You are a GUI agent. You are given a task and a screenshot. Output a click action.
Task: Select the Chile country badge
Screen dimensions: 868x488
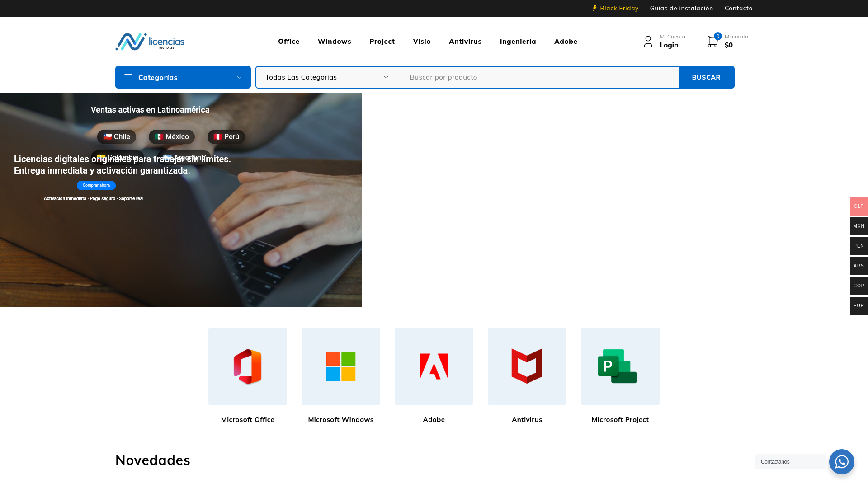(117, 137)
